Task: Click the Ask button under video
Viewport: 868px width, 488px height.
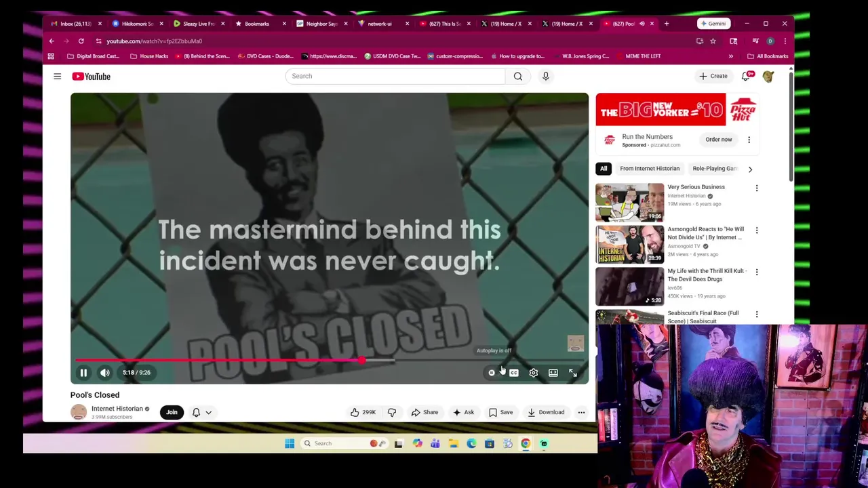Action: [464, 412]
